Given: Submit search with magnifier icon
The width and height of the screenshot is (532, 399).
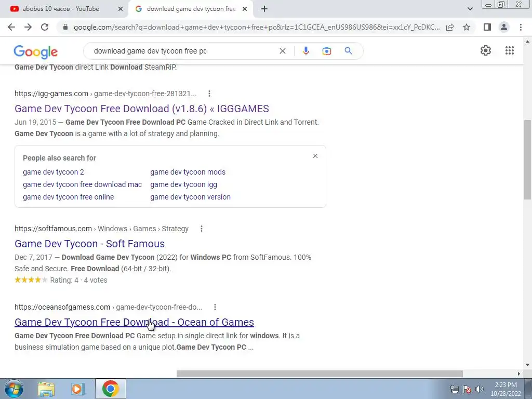Looking at the screenshot, I should click(x=348, y=51).
